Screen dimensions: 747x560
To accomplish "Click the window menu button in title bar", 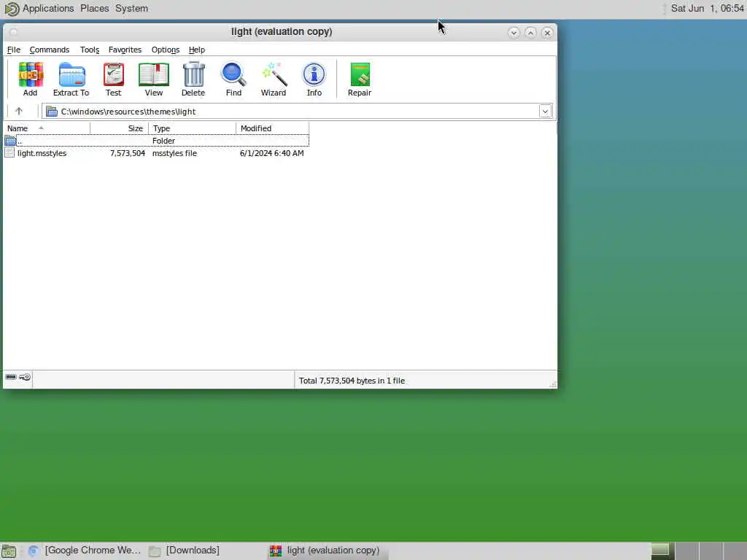I will click(x=14, y=32).
